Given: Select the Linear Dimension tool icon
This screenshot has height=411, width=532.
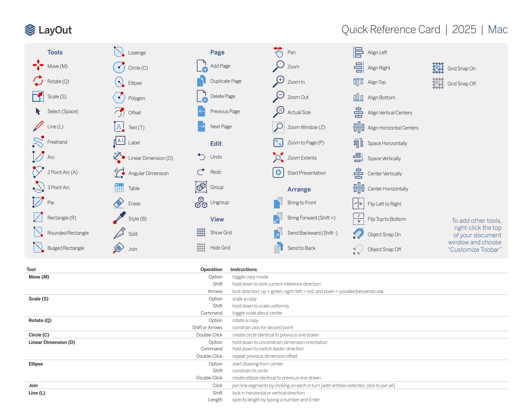Looking at the screenshot, I should coord(119,157).
